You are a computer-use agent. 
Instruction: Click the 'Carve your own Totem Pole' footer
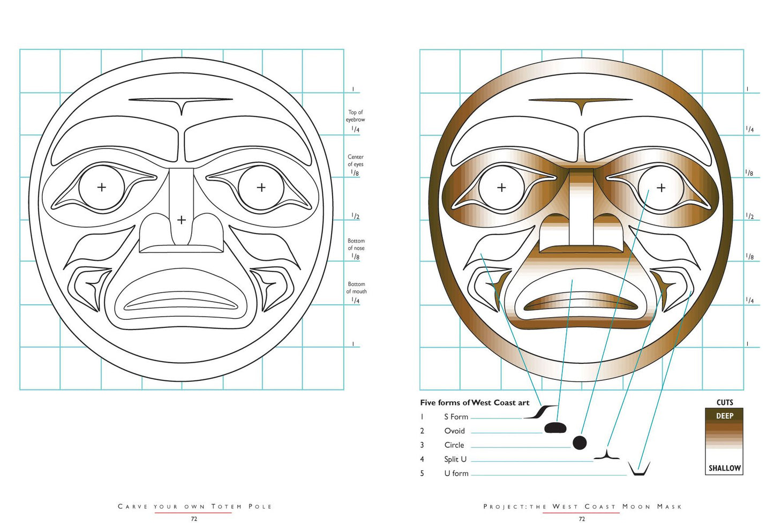194,506
